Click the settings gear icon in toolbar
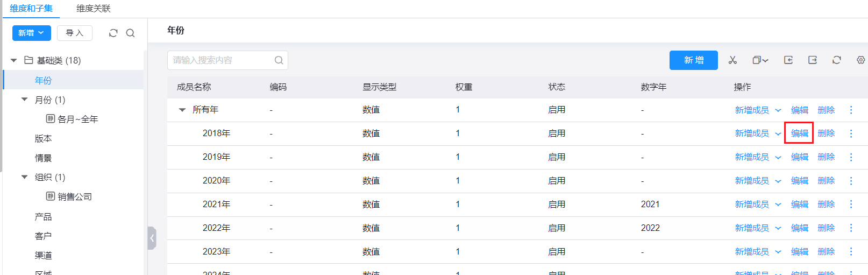 [x=860, y=60]
